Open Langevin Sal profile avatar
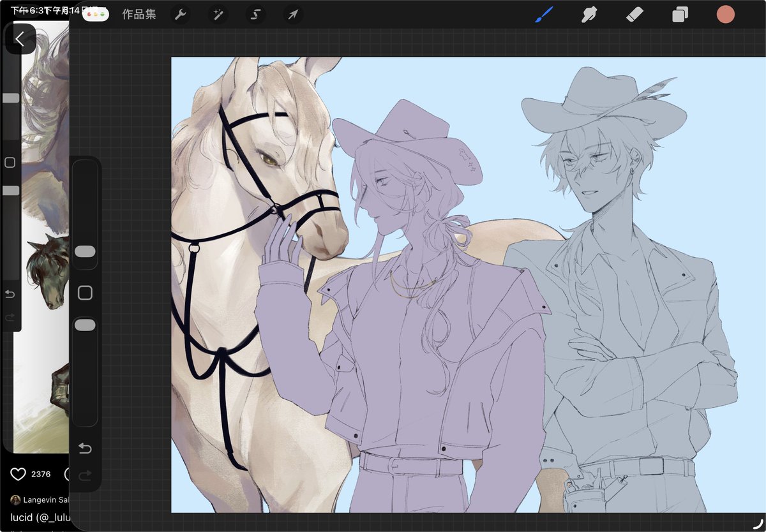This screenshot has height=532, width=766. [15, 499]
